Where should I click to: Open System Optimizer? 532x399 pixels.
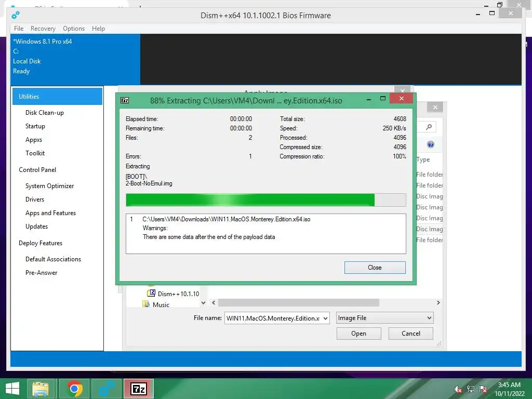pyautogui.click(x=49, y=186)
